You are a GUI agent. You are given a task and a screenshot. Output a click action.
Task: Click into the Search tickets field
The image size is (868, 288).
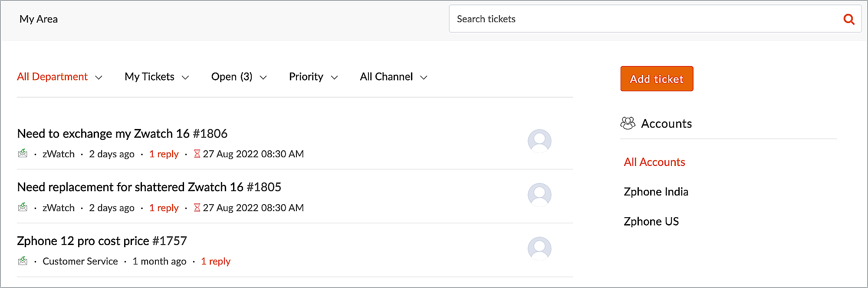642,19
